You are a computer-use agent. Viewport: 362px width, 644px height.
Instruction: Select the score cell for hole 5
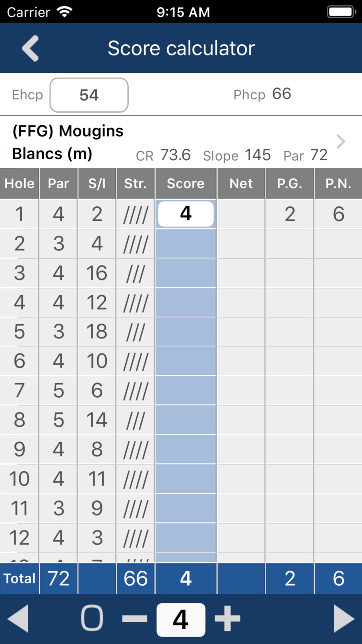coord(185,332)
